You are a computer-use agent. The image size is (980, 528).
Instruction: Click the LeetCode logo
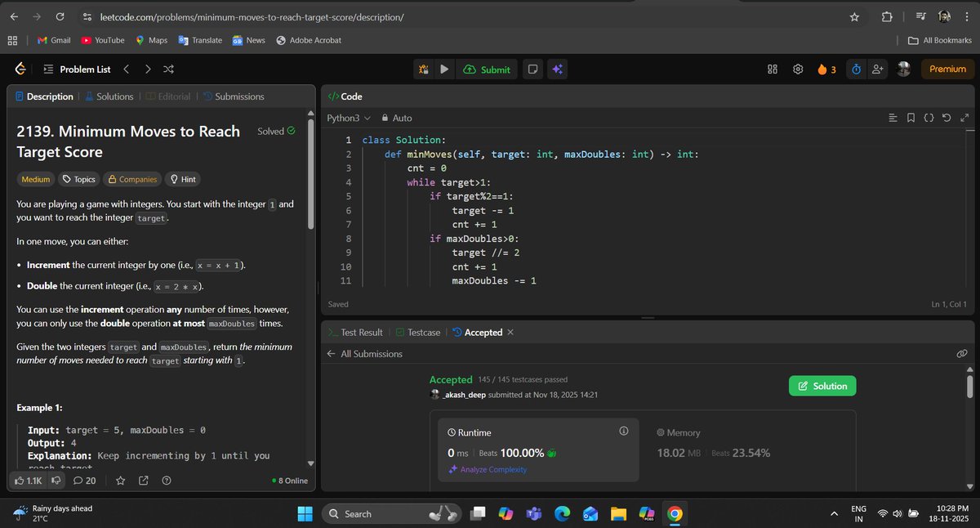pyautogui.click(x=20, y=69)
